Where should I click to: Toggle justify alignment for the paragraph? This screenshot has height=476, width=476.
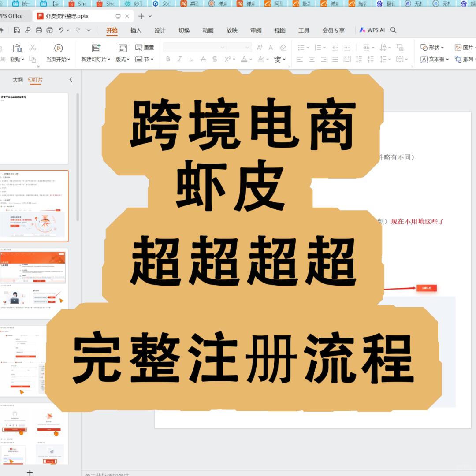[335, 59]
